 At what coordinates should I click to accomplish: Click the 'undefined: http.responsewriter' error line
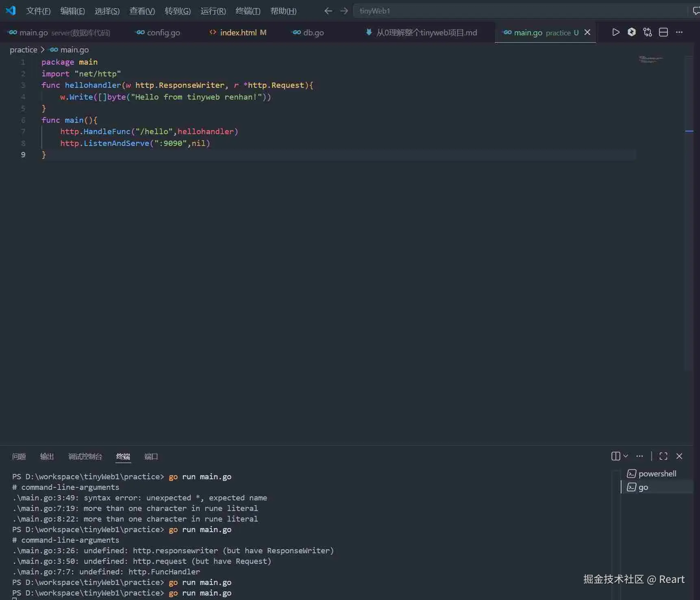point(173,550)
